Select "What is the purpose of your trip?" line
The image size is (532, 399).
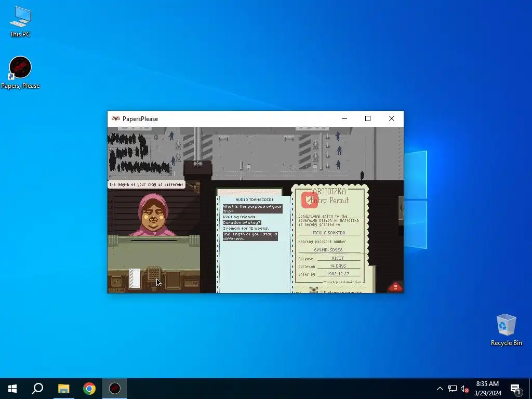pyautogui.click(x=252, y=209)
